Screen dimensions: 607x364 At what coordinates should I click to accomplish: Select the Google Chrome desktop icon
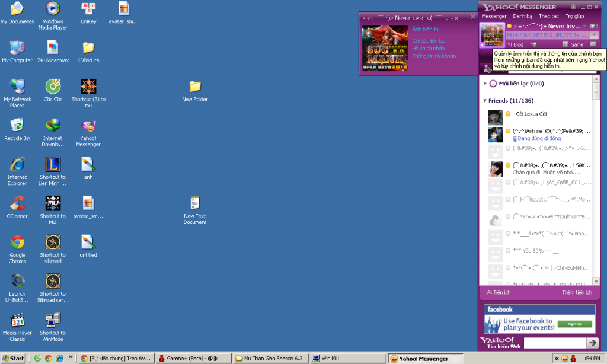17,250
